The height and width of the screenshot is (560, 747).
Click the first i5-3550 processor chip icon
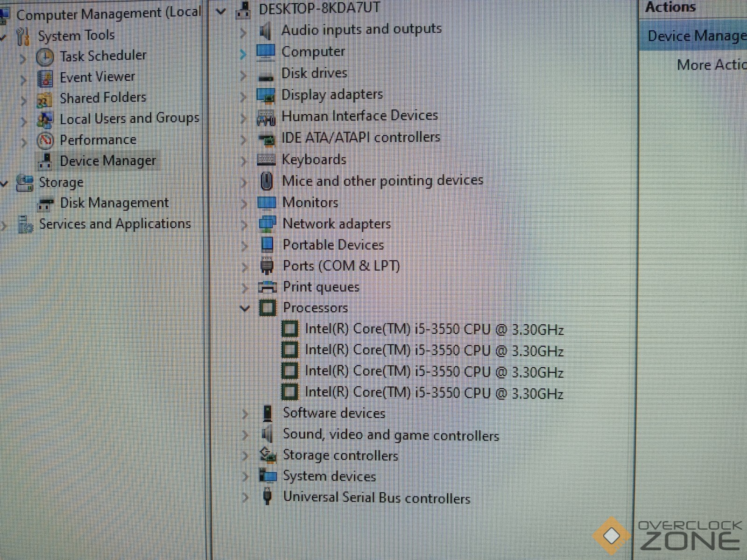(x=289, y=329)
